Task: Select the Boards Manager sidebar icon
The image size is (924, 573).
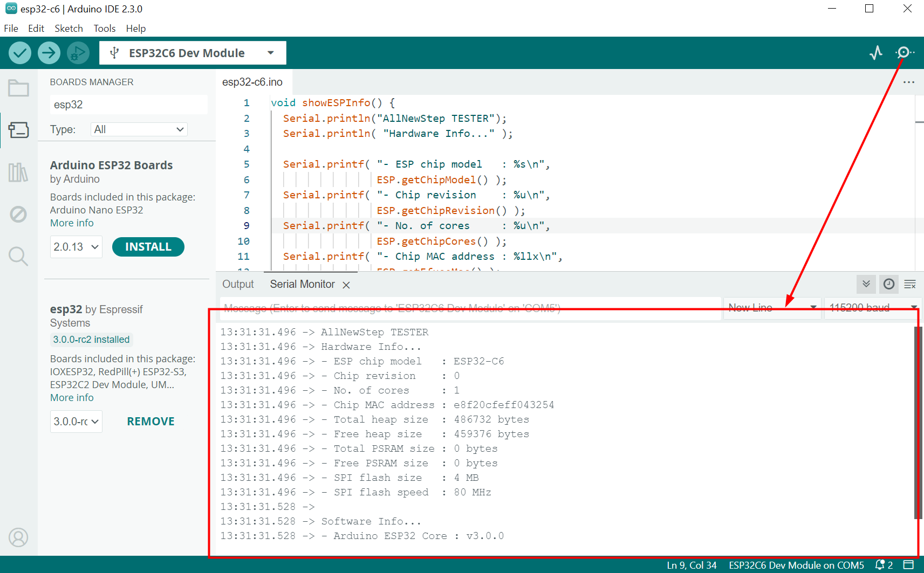Action: click(x=18, y=130)
